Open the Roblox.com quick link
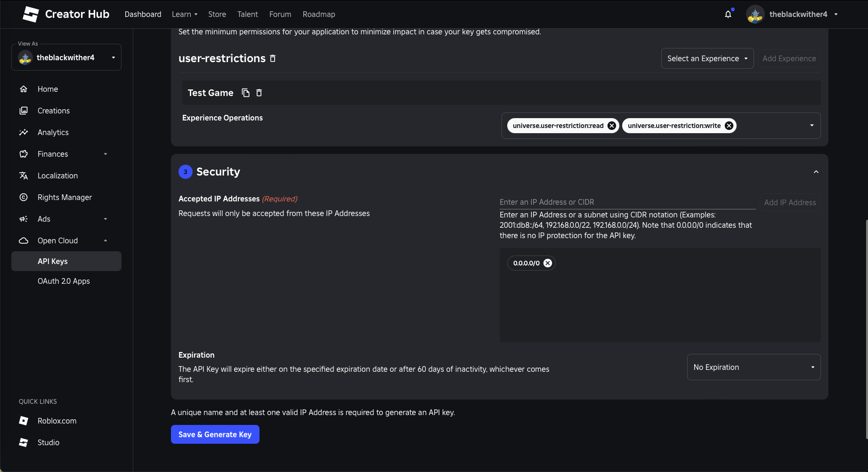Viewport: 868px width, 472px height. 57,421
